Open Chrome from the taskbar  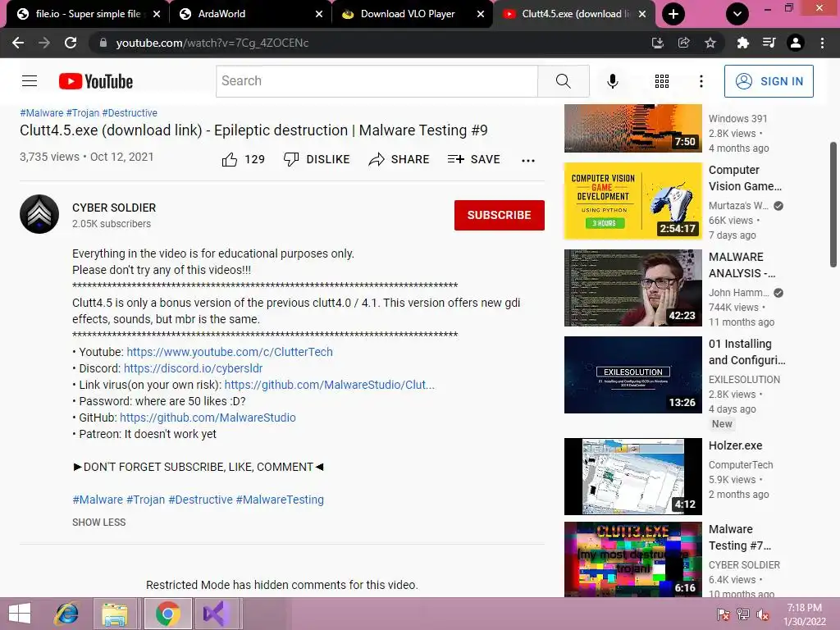(167, 614)
